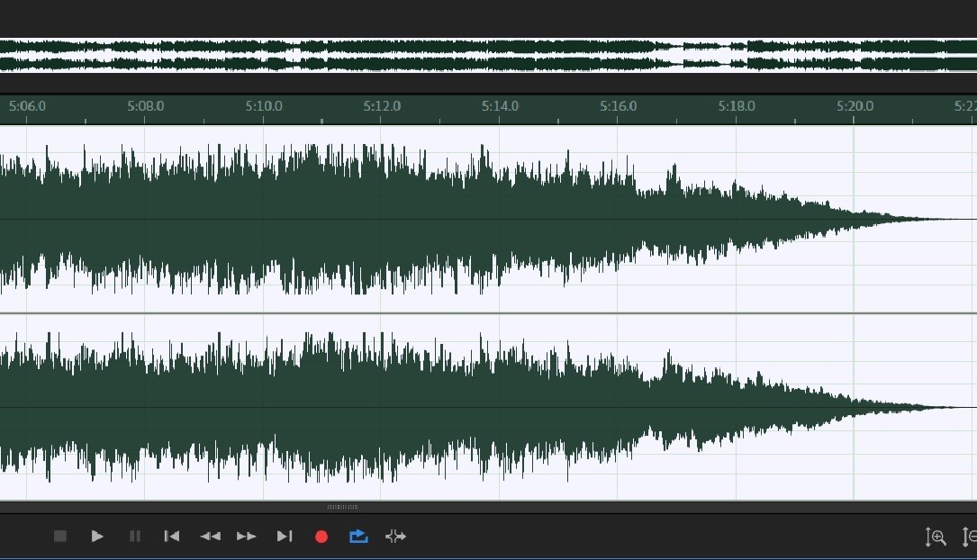Image resolution: width=977 pixels, height=560 pixels.
Task: Click the upper channel waveform near 5:12.0
Action: tap(381, 219)
